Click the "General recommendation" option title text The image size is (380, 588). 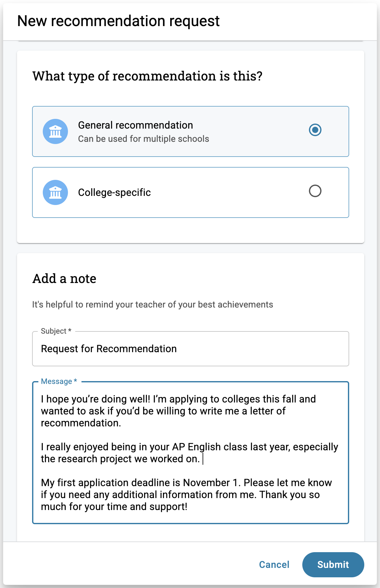135,125
